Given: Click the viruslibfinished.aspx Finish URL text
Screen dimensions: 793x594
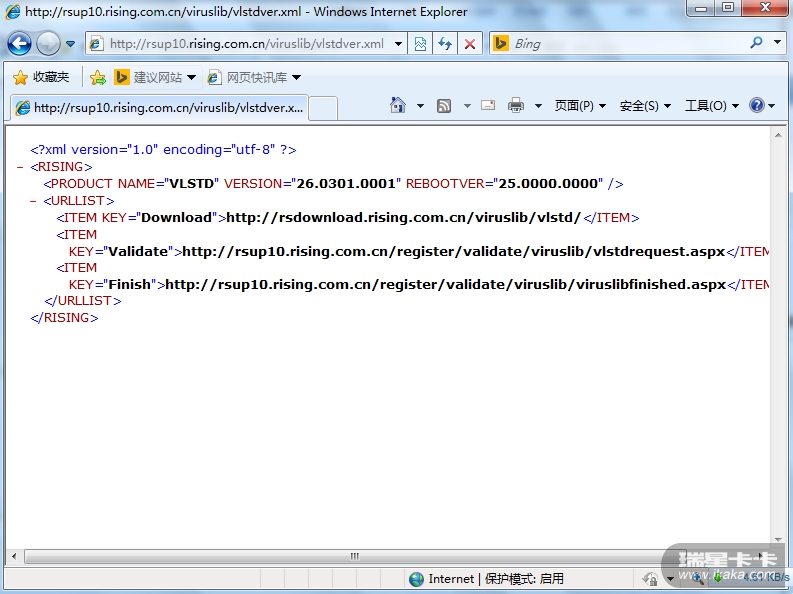Looking at the screenshot, I should 446,285.
